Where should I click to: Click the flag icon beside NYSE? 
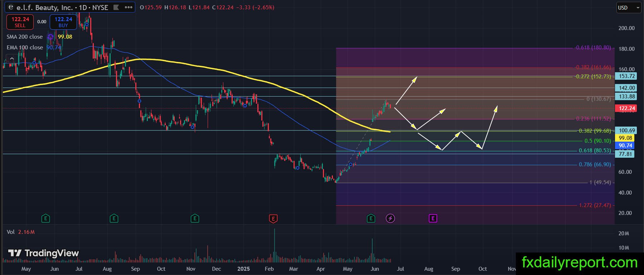pyautogui.click(x=116, y=7)
